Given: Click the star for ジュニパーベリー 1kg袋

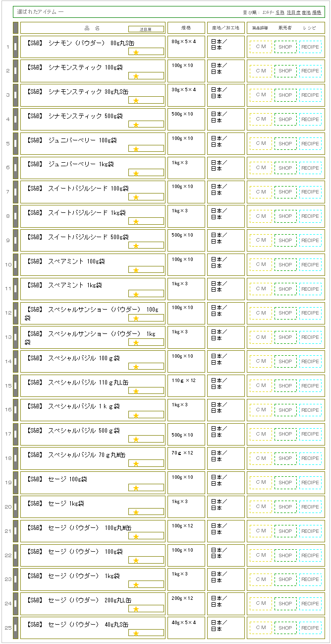Looking at the screenshot, I should pyautogui.click(x=136, y=173).
